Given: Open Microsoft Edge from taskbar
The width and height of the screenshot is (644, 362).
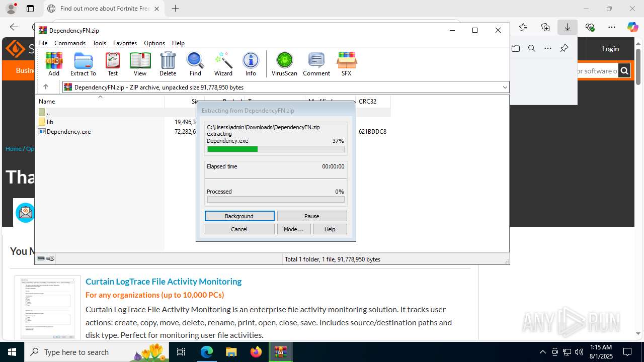Looking at the screenshot, I should (207, 352).
